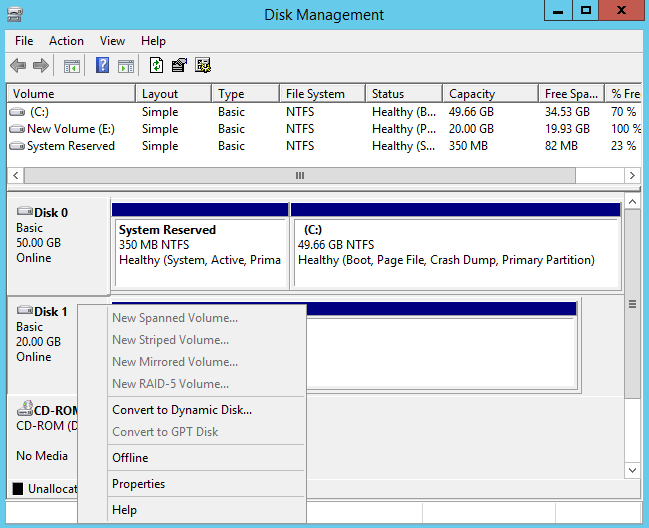649x528 pixels.
Task: Select the System Reserved partition block
Action: [199, 246]
